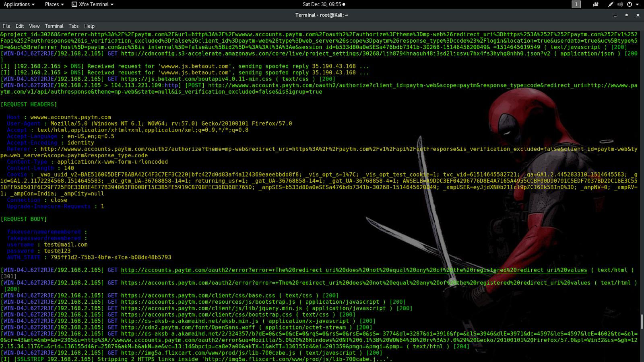The width and height of the screenshot is (644, 362).
Task: Click the resources/js/bootstrap.js URL
Action: point(208,302)
